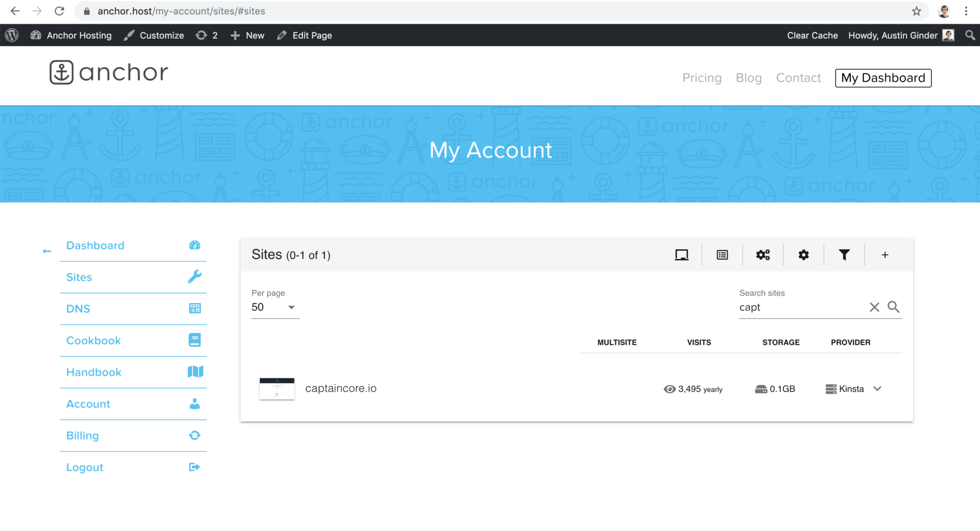Click the 3,495 yearly visits value
Viewport: 980px width, 531px height.
693,389
